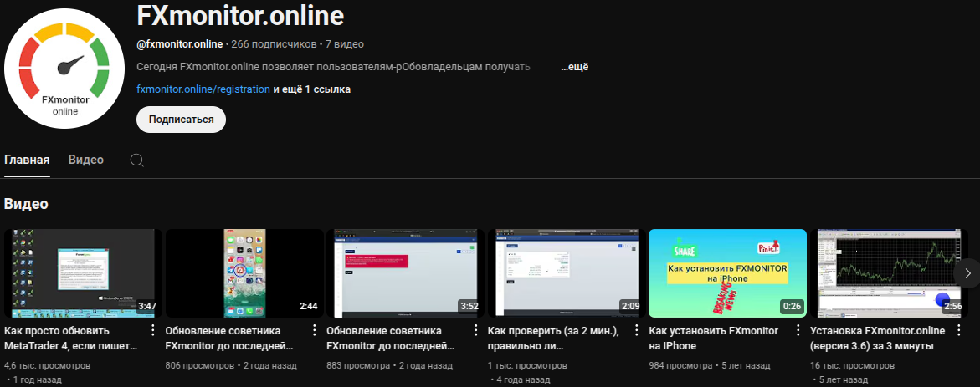Open video title Как проверить (за 2 мин.)
Viewport: 980px width, 387px height.
tap(553, 338)
